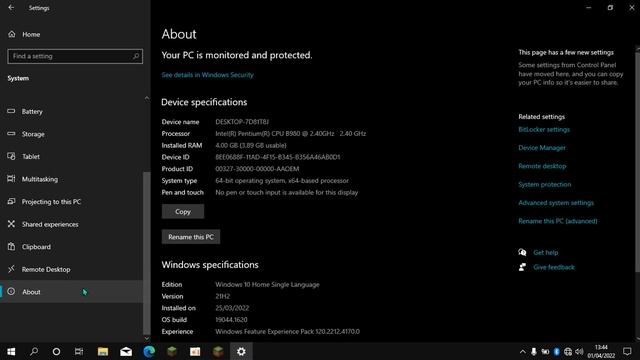Show hidden system tray icons
Viewport: 640px width, 360px height.
[522, 351]
